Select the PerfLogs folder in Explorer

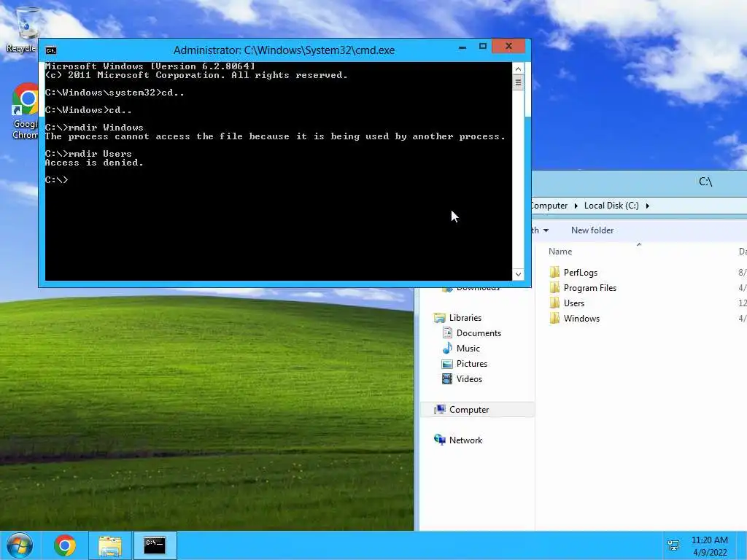click(580, 273)
